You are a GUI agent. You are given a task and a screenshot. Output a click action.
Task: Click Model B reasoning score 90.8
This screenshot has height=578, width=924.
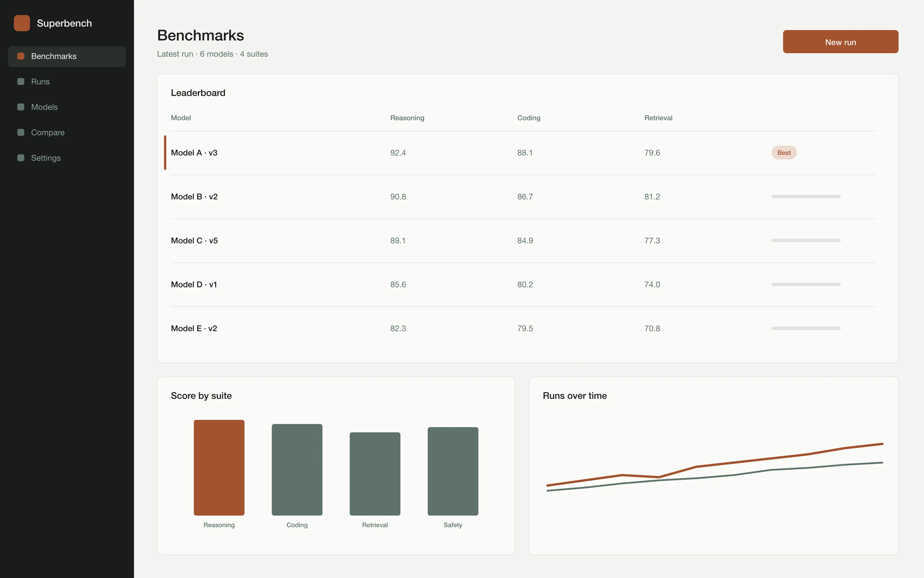398,197
